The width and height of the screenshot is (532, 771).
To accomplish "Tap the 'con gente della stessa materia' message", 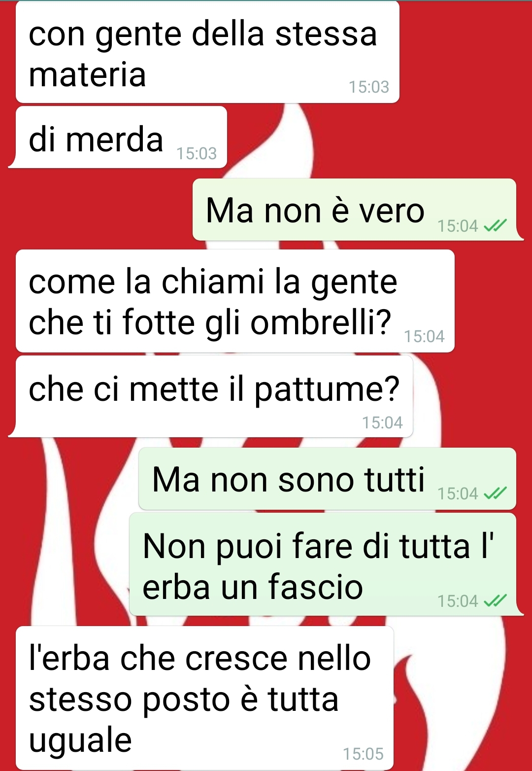I will 207,52.
